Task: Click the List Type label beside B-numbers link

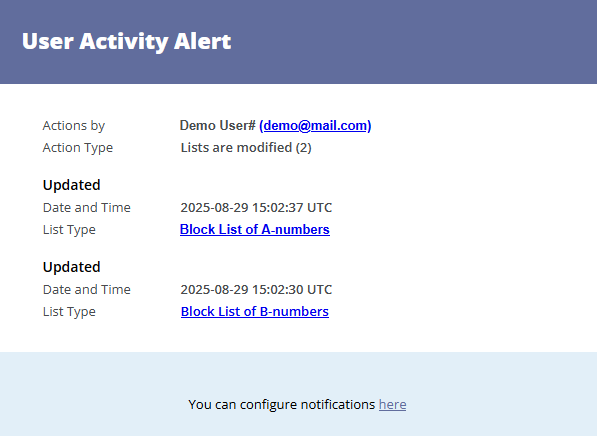Action: 69,311
